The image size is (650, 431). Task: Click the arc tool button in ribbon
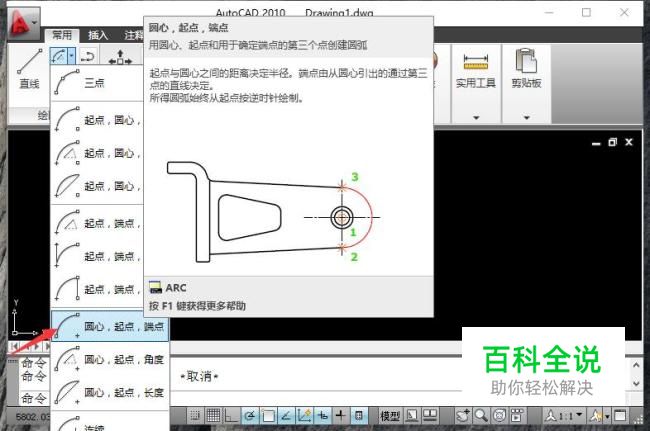point(58,56)
